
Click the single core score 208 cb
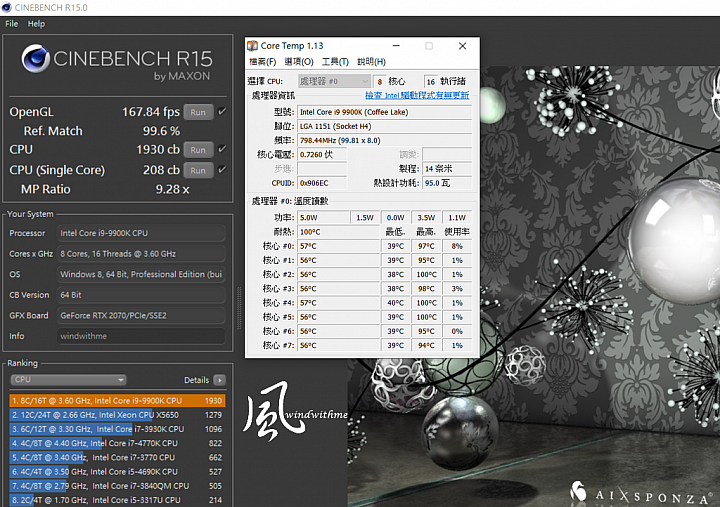tap(161, 170)
